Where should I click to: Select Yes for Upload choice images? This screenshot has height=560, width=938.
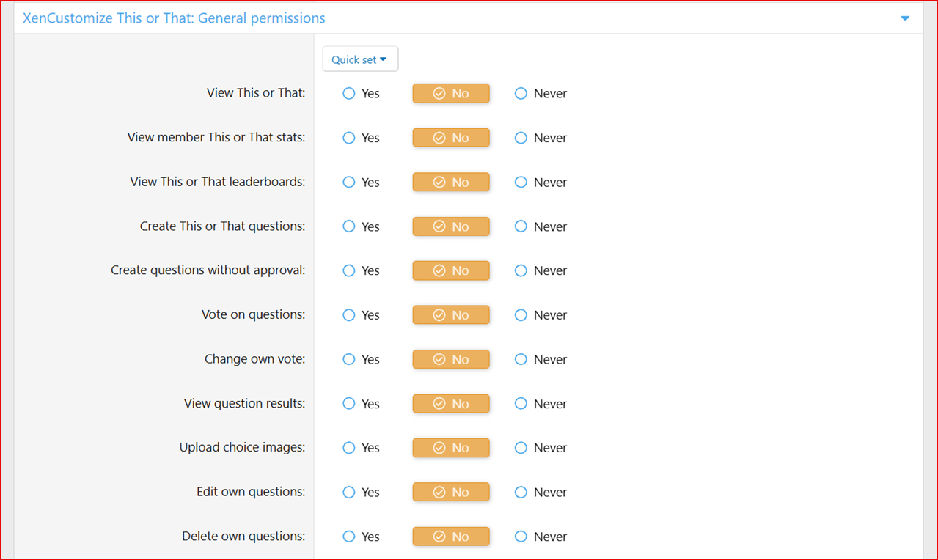click(x=361, y=448)
